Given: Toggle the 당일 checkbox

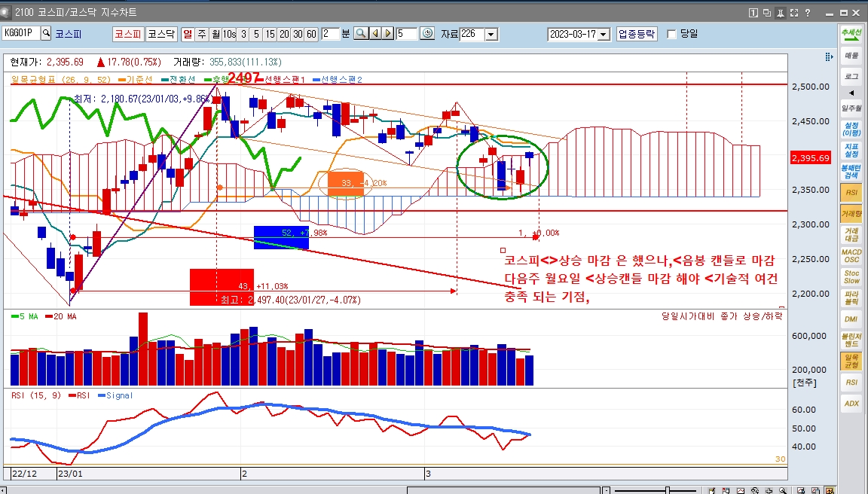Looking at the screenshot, I should pos(671,35).
